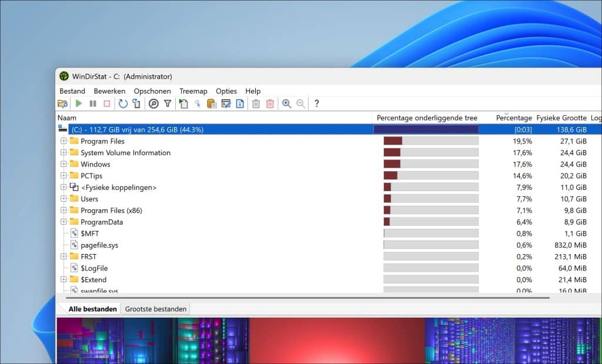The image size is (602, 364).
Task: Click the pink stop scan icon
Action: (x=107, y=103)
